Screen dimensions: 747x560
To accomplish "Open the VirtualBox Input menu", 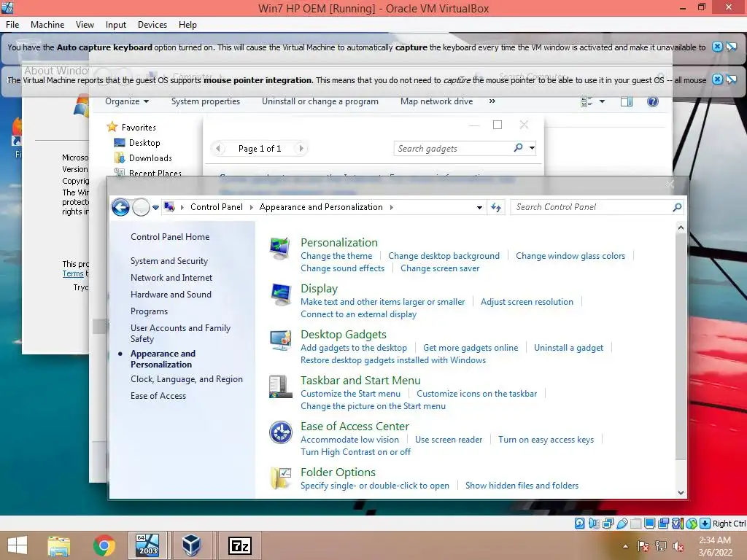I will [x=116, y=25].
